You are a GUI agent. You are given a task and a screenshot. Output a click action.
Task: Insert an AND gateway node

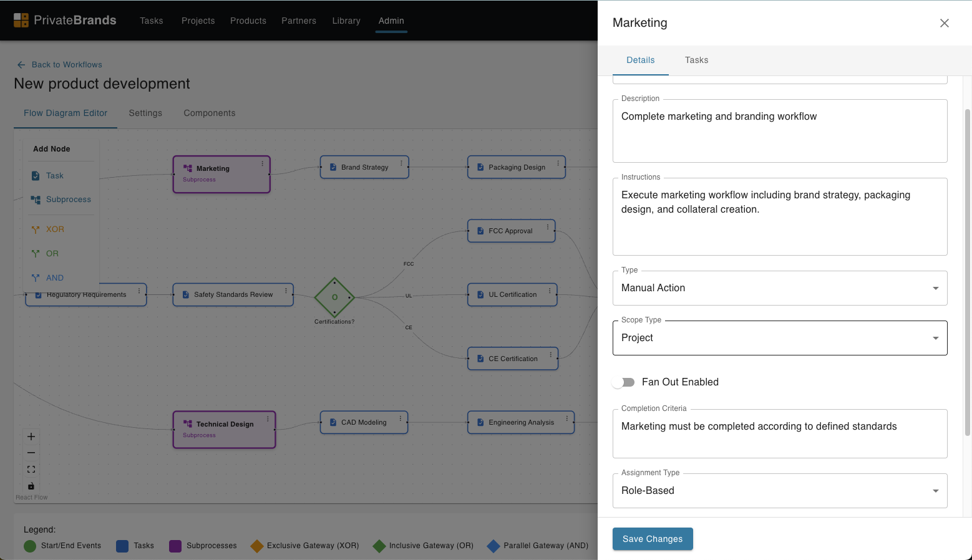[54, 278]
